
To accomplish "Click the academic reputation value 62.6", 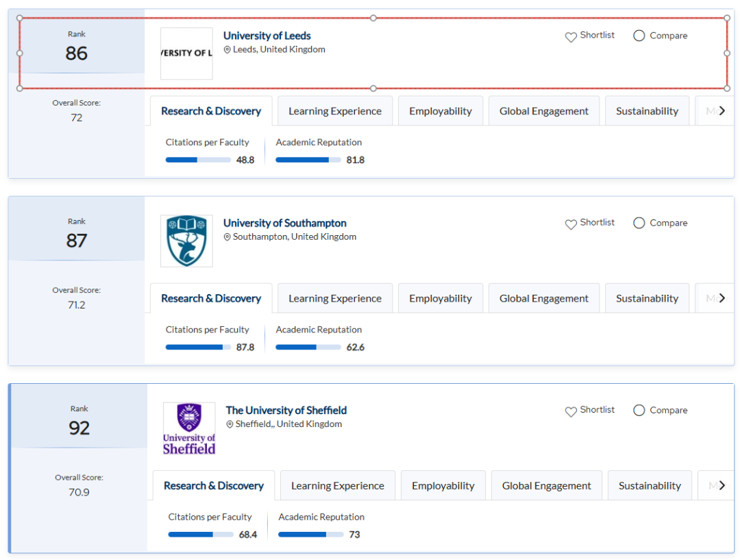I will click(356, 348).
